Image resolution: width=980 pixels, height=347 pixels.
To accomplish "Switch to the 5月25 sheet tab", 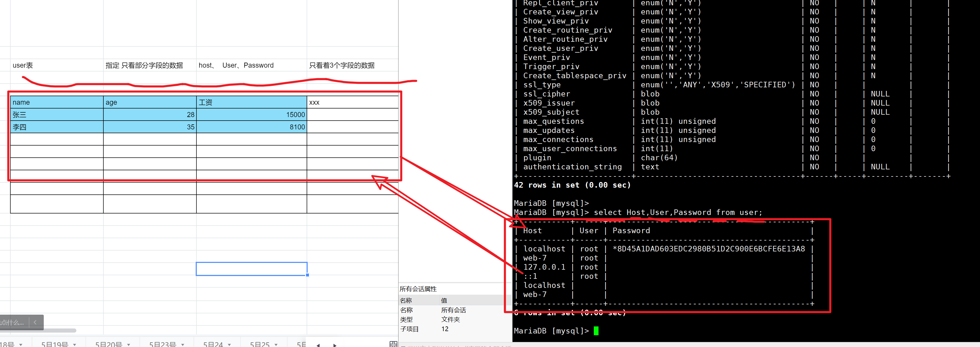I will pyautogui.click(x=259, y=344).
